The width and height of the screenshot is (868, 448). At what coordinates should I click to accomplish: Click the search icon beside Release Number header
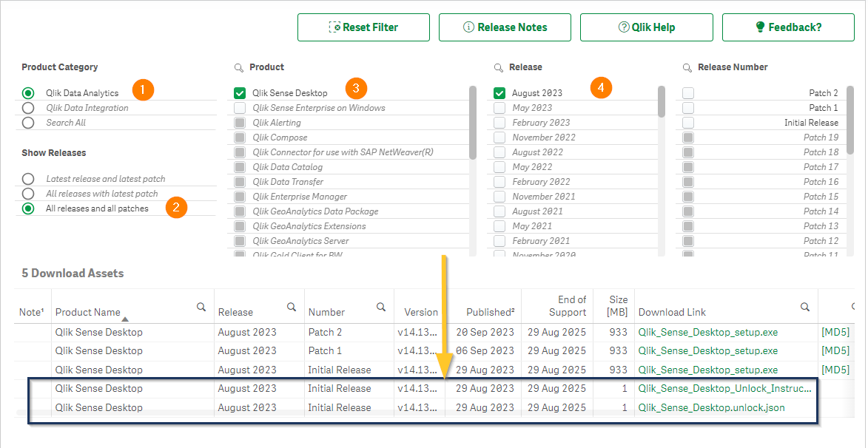tap(687, 67)
